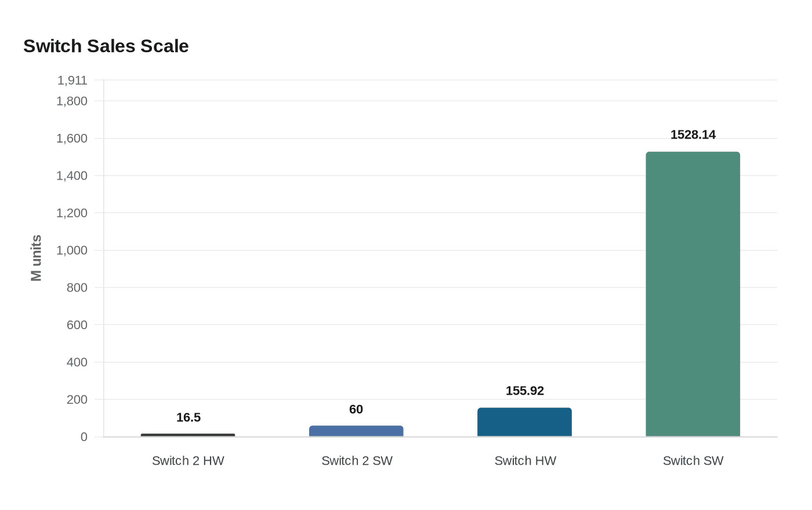Click the 1,911 y-axis maximum tick
This screenshot has height=510, width=812.
72,80
